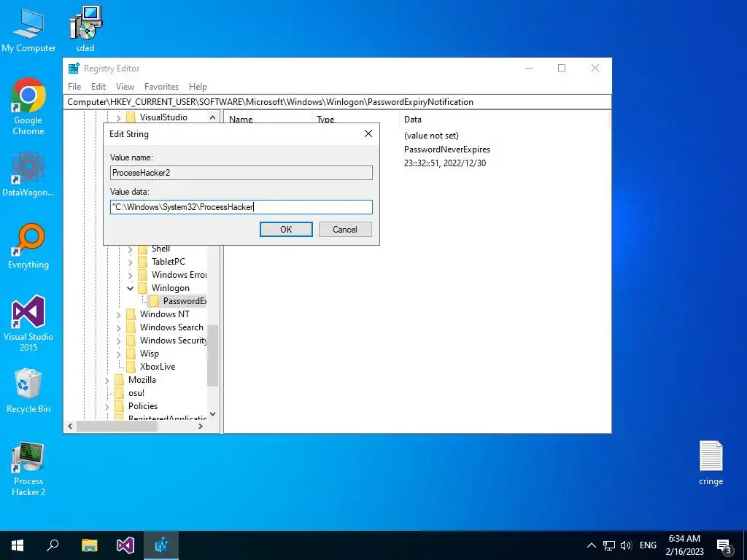Select the Winlogon key label
The height and width of the screenshot is (560, 747).
coord(171,288)
